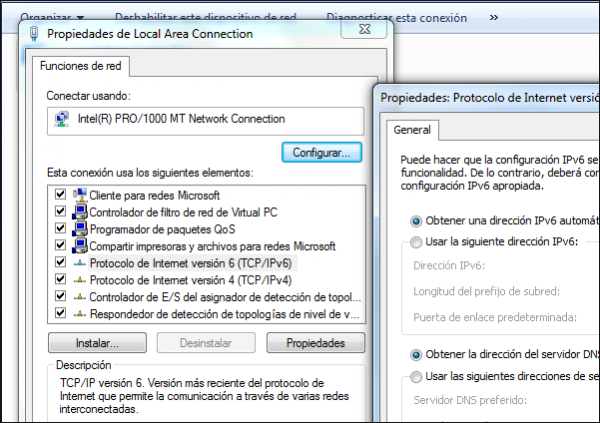600x423 pixels.
Task: Uncheck Cliente para redes Microsoft
Action: [60, 194]
